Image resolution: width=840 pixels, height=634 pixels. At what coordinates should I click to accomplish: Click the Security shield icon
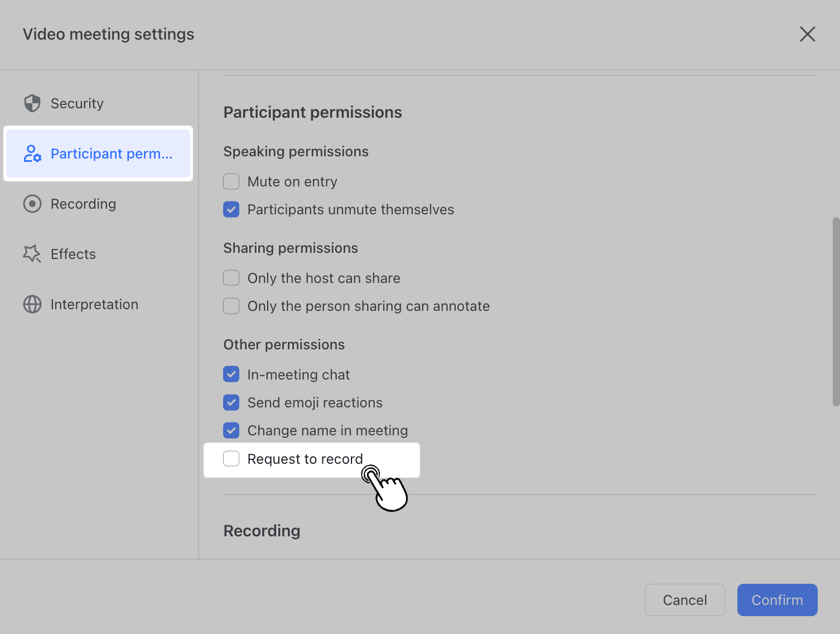[32, 103]
